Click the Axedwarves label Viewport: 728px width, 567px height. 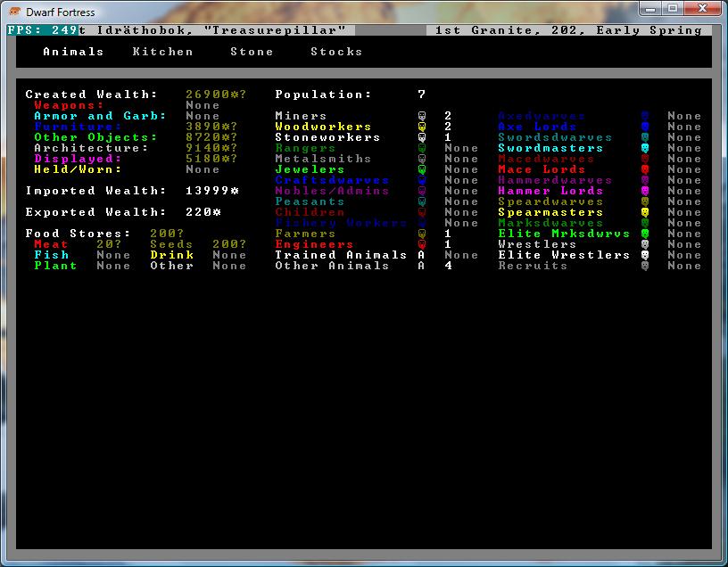pos(542,116)
